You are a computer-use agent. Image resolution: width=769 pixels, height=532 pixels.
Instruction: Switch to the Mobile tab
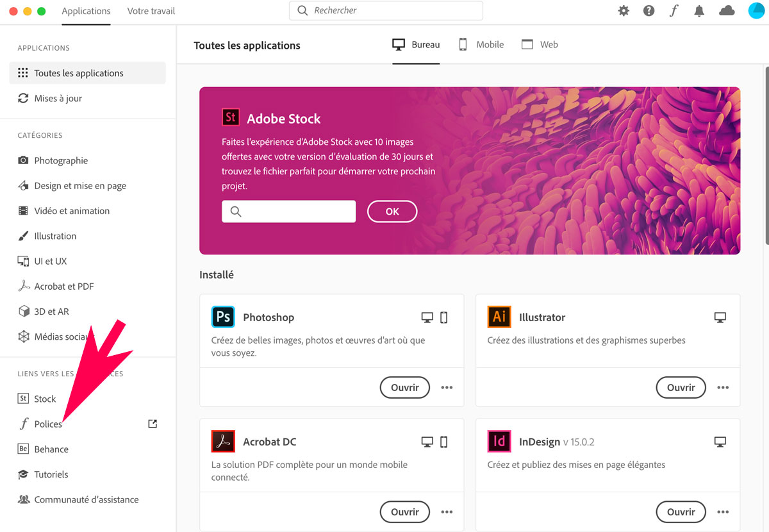(481, 45)
